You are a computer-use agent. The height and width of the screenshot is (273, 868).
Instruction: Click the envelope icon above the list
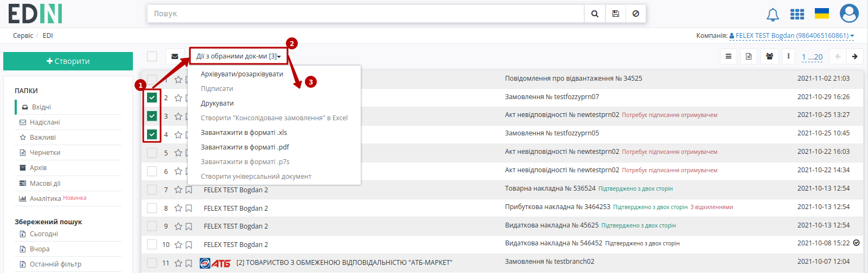(x=175, y=56)
